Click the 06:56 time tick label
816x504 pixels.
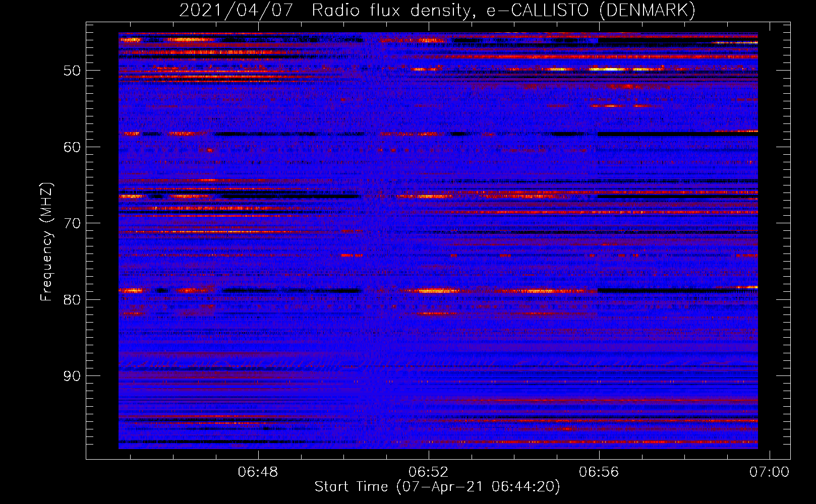(599, 472)
